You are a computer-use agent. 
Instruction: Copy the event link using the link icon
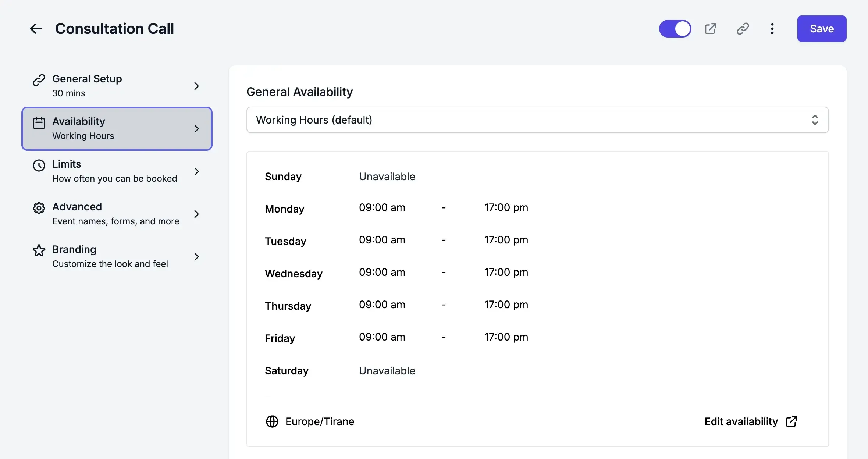click(742, 28)
